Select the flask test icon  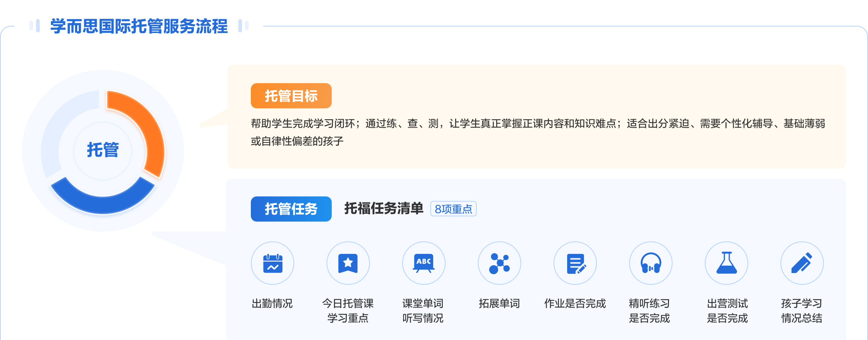click(x=726, y=263)
